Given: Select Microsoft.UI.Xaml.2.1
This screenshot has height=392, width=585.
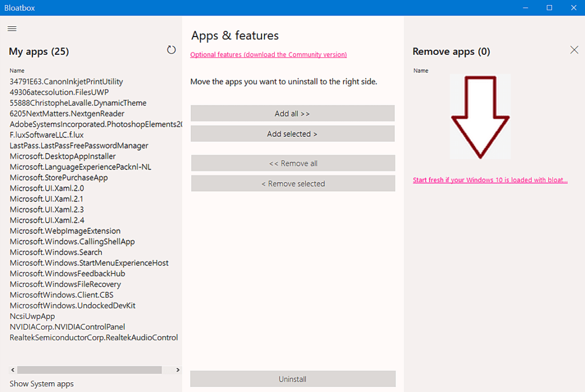Looking at the screenshot, I should 47,199.
